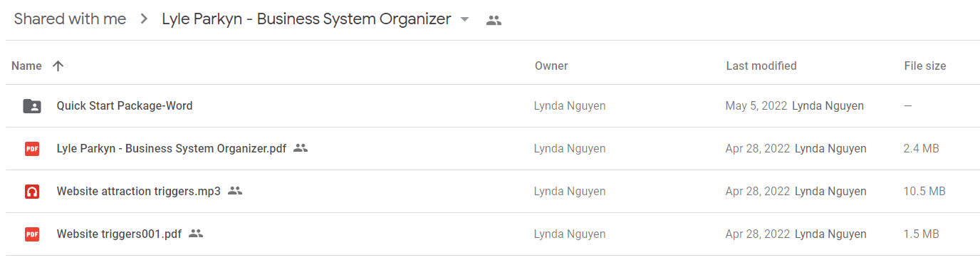
Task: Open the Quick Start Package-Word folder name
Action: click(x=125, y=105)
